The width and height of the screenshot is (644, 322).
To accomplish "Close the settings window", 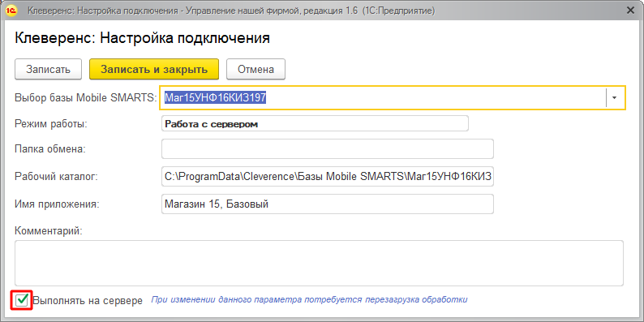I will click(630, 11).
